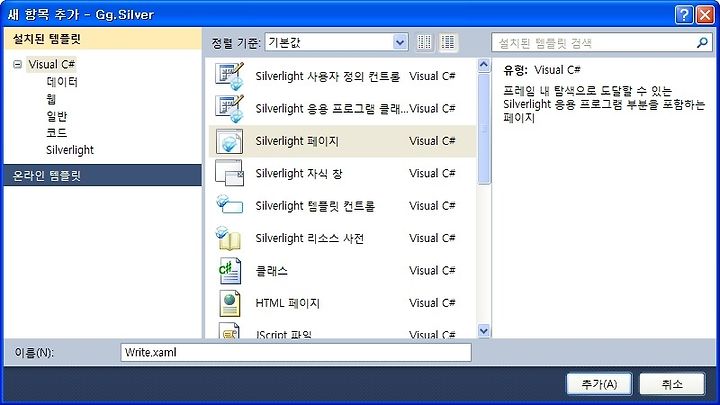Click the JScript 파일 icon

click(229, 332)
